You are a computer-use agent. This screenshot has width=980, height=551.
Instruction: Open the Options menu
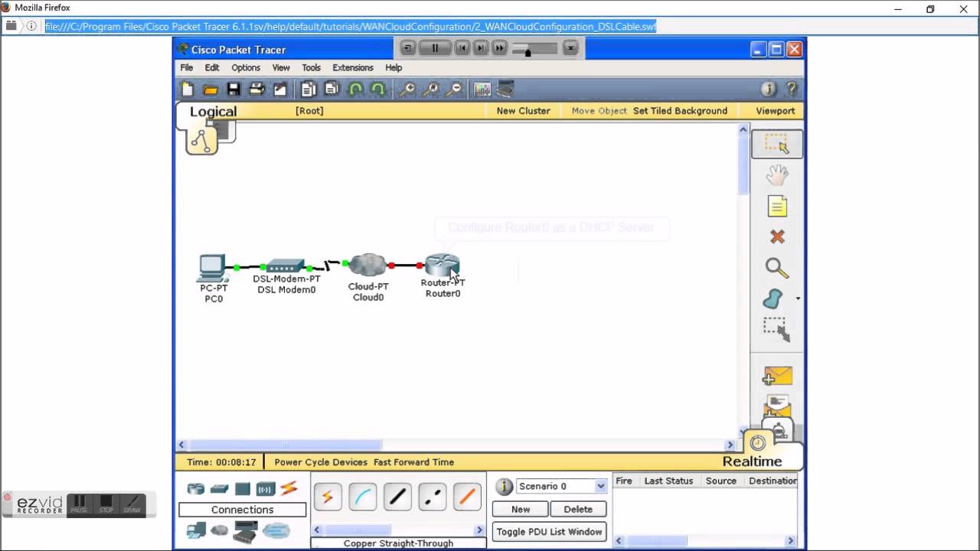pyautogui.click(x=246, y=67)
